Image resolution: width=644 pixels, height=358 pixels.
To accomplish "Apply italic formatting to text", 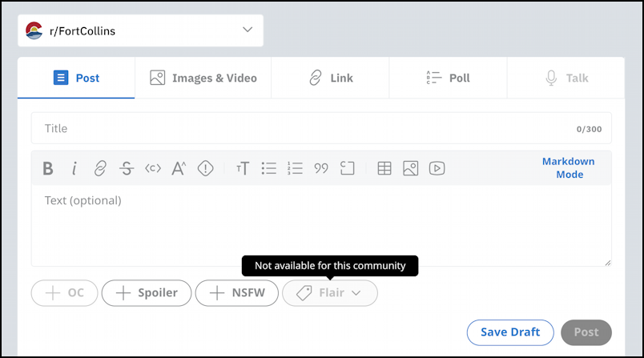I will (74, 168).
